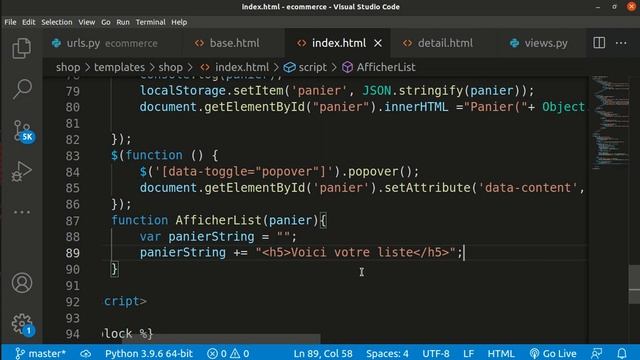
Task: Click the Ln 89, Col 58 indicator
Action: pyautogui.click(x=323, y=353)
